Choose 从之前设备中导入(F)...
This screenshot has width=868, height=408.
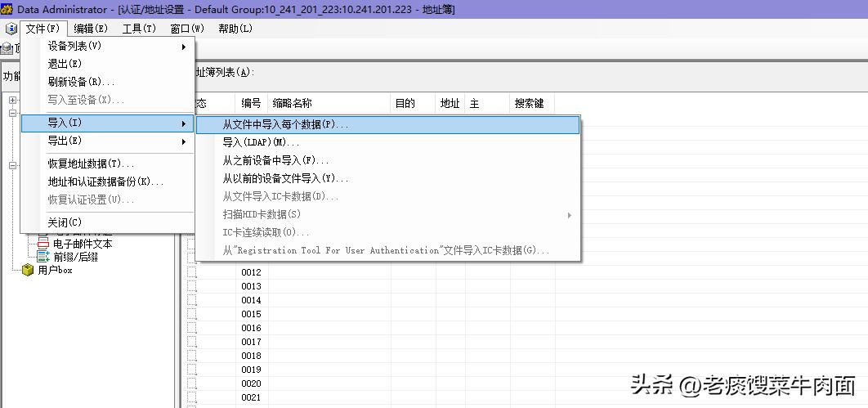click(388, 160)
